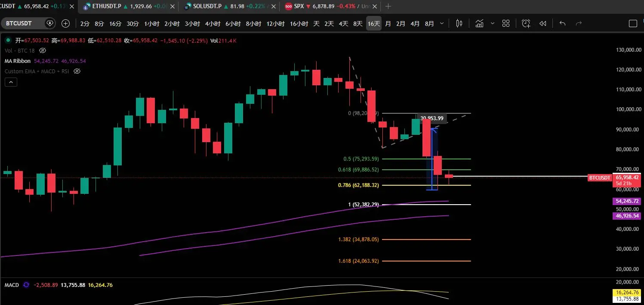Open the indicators chart icon
Viewport: 644px width, 305px height.
(x=479, y=24)
